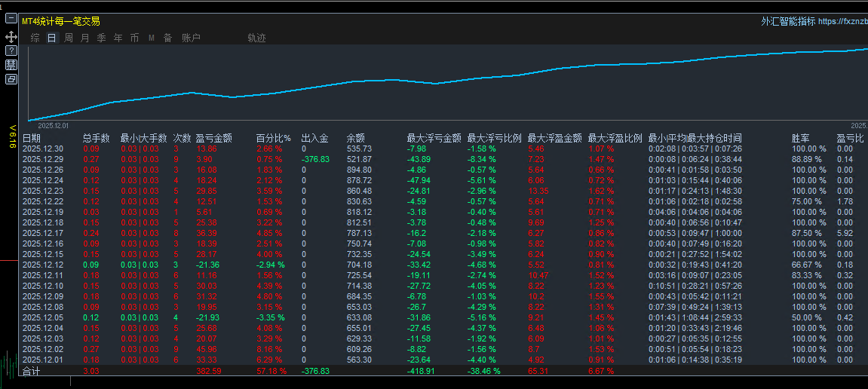Click the 日期 column header

32,138
